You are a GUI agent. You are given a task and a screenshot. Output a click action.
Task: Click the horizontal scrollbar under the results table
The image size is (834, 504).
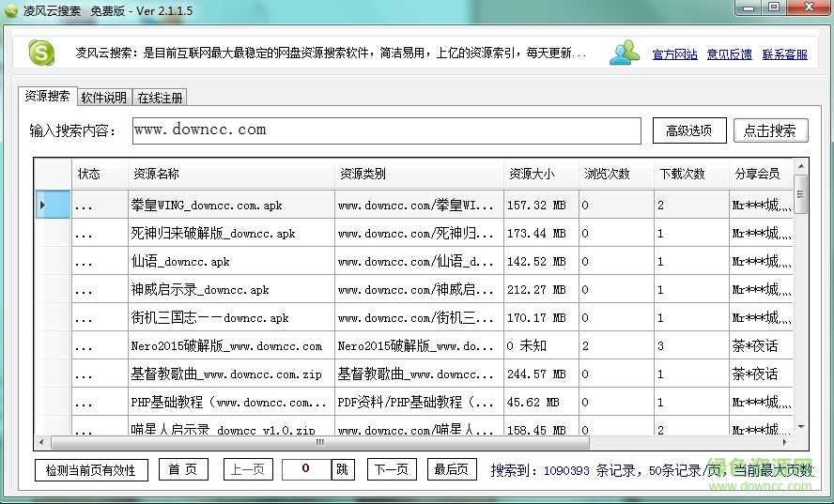[319, 443]
